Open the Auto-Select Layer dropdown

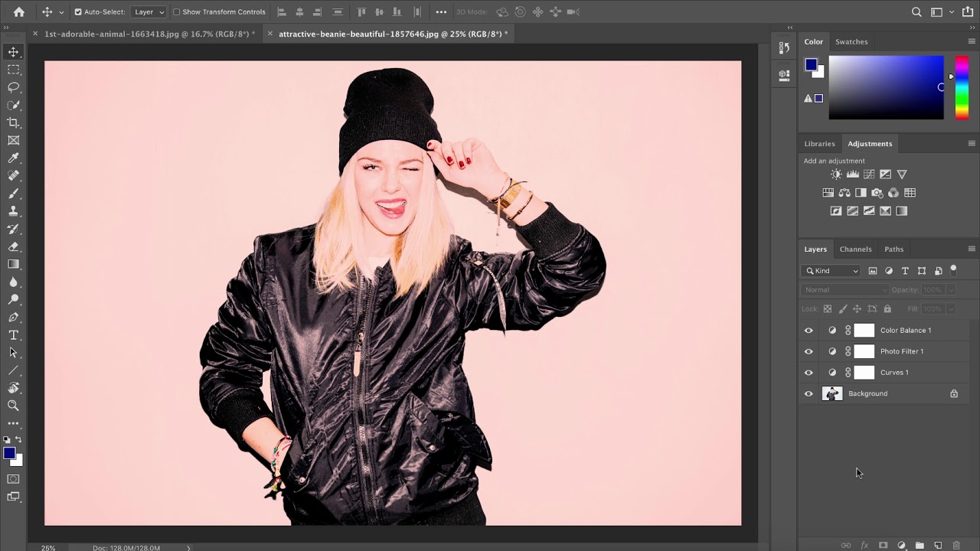click(x=149, y=12)
